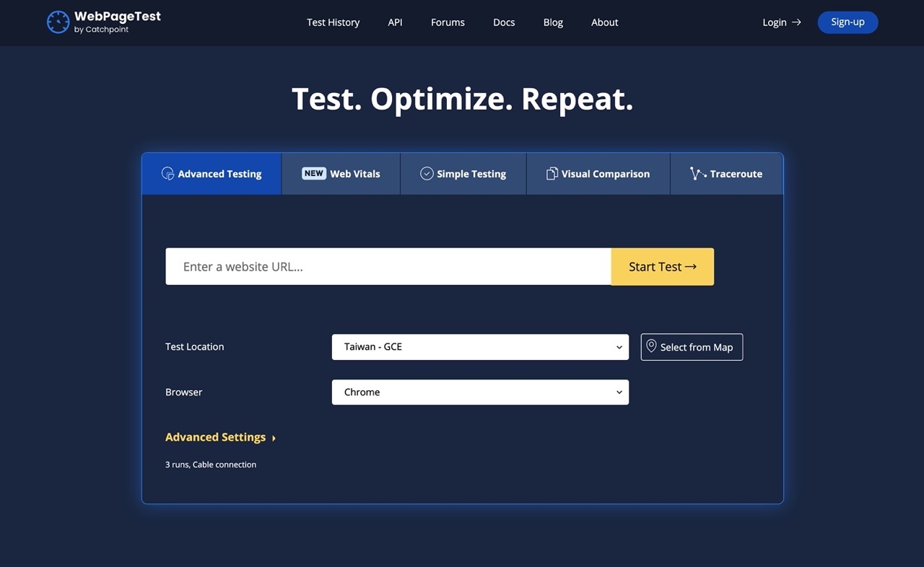Focus the website URL input field

coord(388,267)
